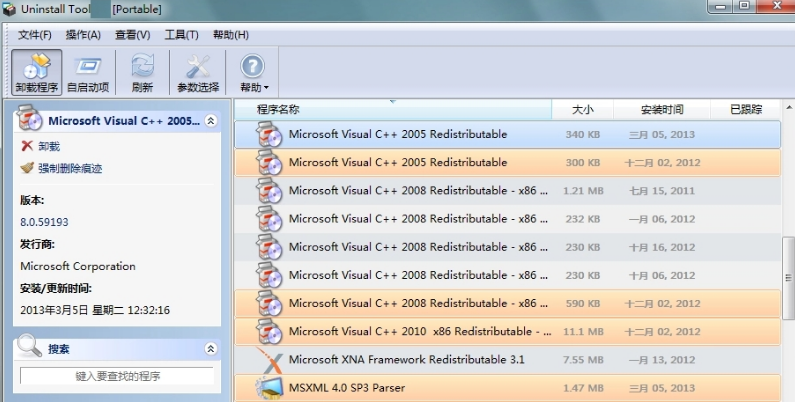Image resolution: width=795 pixels, height=402 pixels.
Task: Select MSXML 4.0 SP3 Parser row
Action: (x=508, y=388)
